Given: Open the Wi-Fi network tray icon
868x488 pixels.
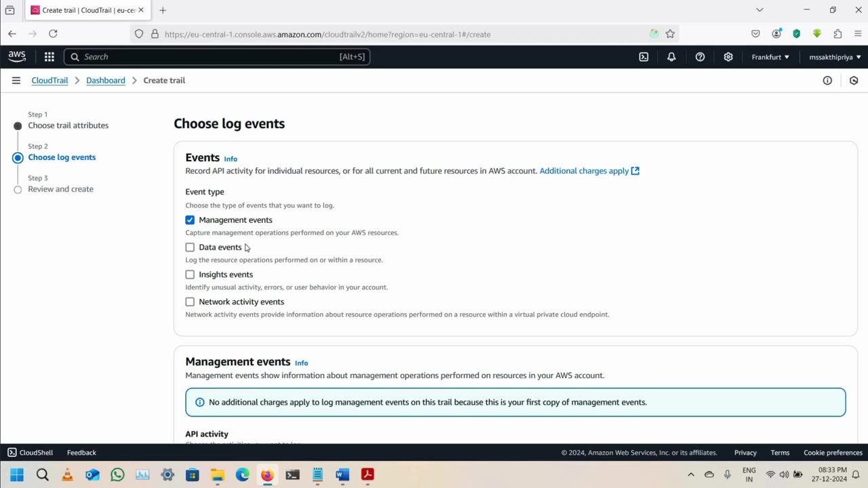Looking at the screenshot, I should (770, 474).
